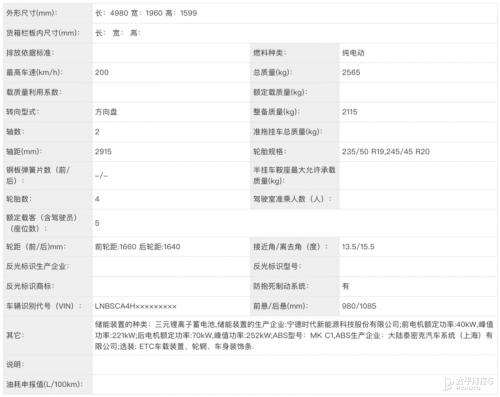Click the 最高车速(km/h) label

34,72
